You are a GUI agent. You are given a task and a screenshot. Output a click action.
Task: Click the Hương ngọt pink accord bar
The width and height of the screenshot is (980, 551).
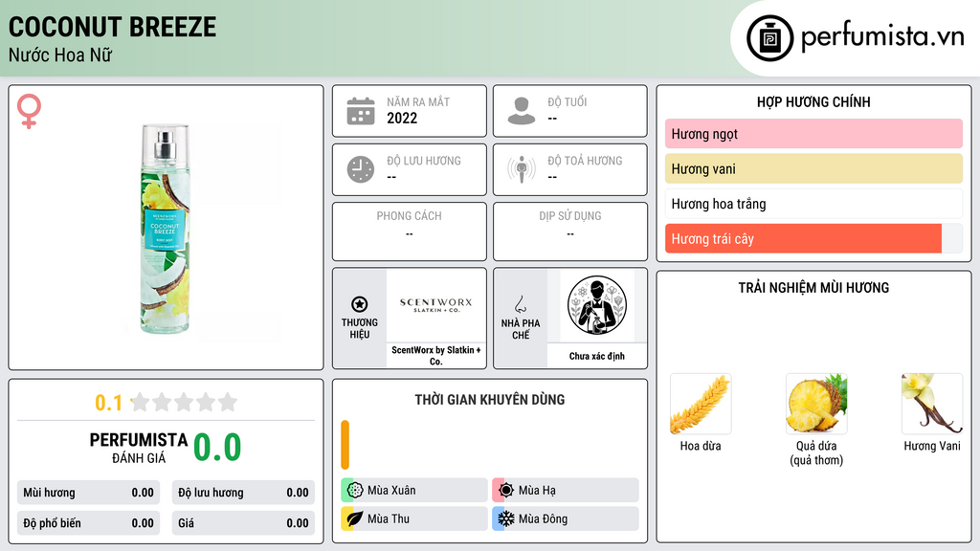(813, 134)
